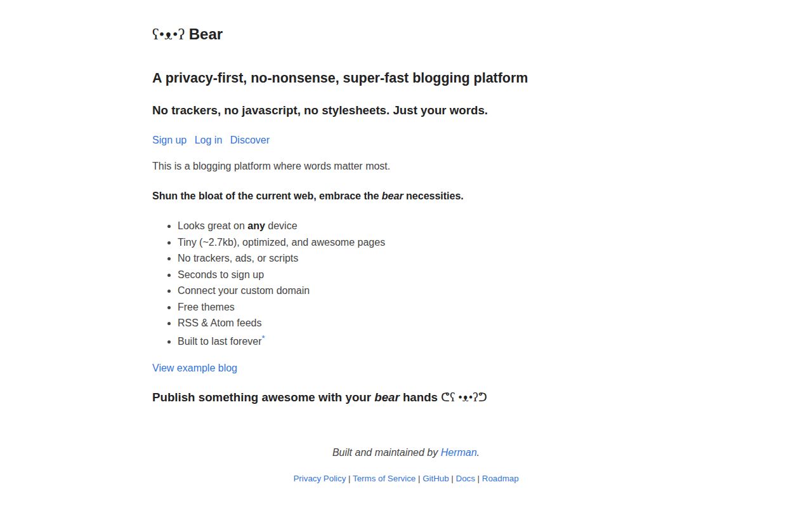The height and width of the screenshot is (508, 812).
Task: Click the bear face emoticon in the header
Action: point(167,34)
